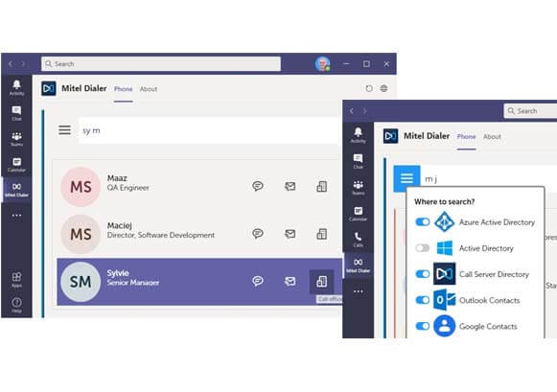
Task: Open the profile avatar in left window title bar
Action: click(322, 64)
